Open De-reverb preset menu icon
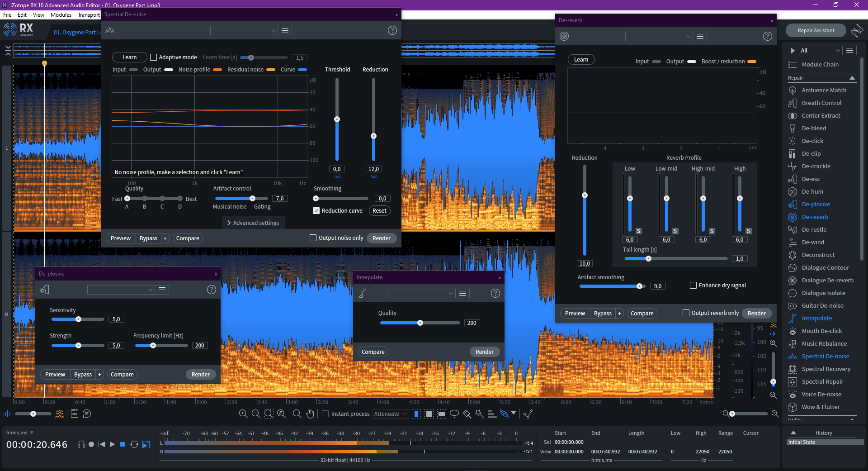Viewport: 868px width, 471px height. pos(700,36)
